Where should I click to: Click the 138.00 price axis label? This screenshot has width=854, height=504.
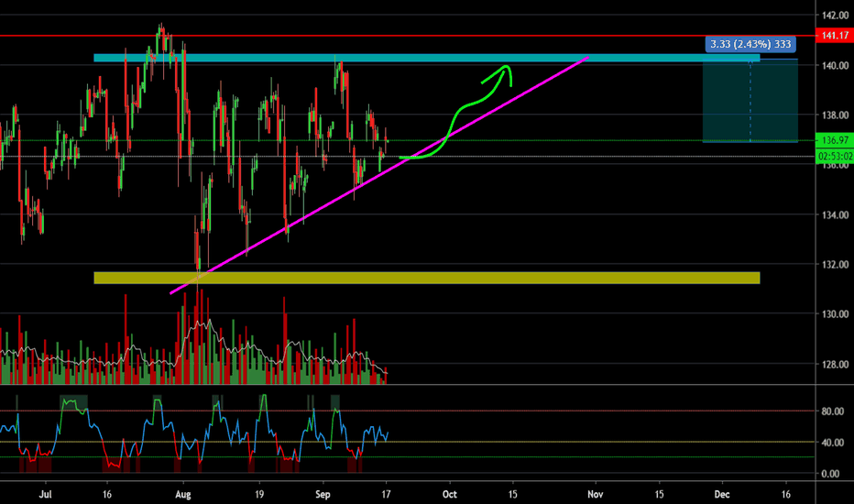835,115
